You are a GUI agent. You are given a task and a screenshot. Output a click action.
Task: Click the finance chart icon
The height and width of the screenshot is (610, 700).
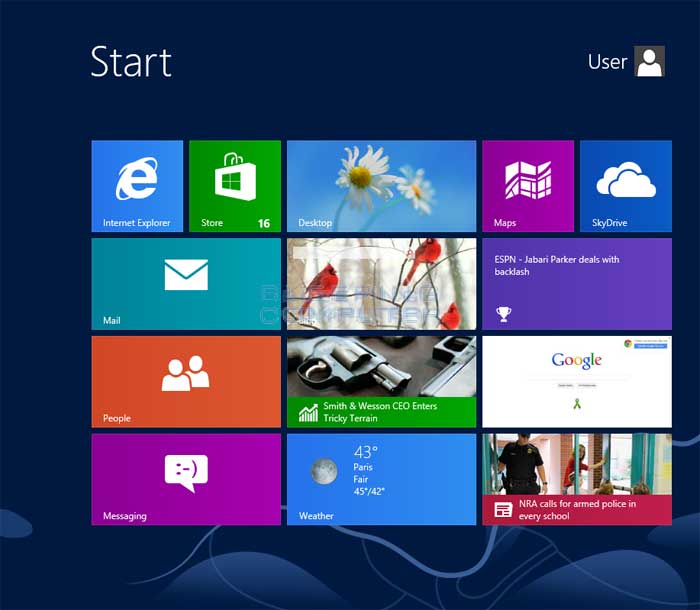308,414
